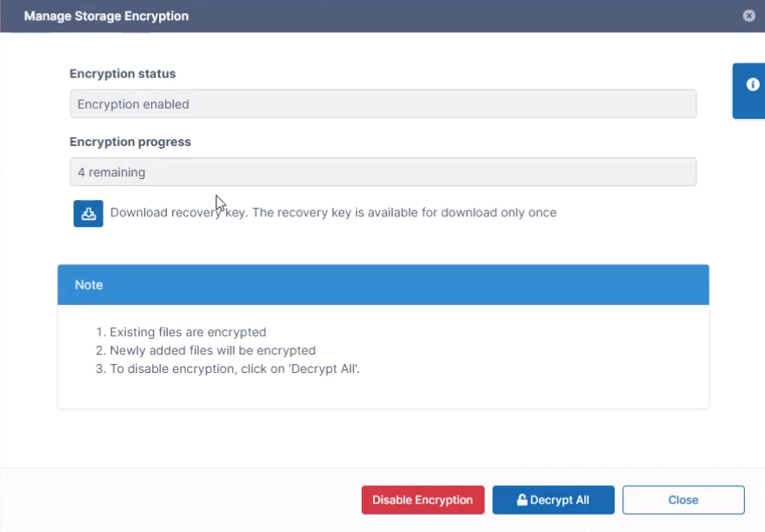Click the blue Note header bar

point(382,285)
